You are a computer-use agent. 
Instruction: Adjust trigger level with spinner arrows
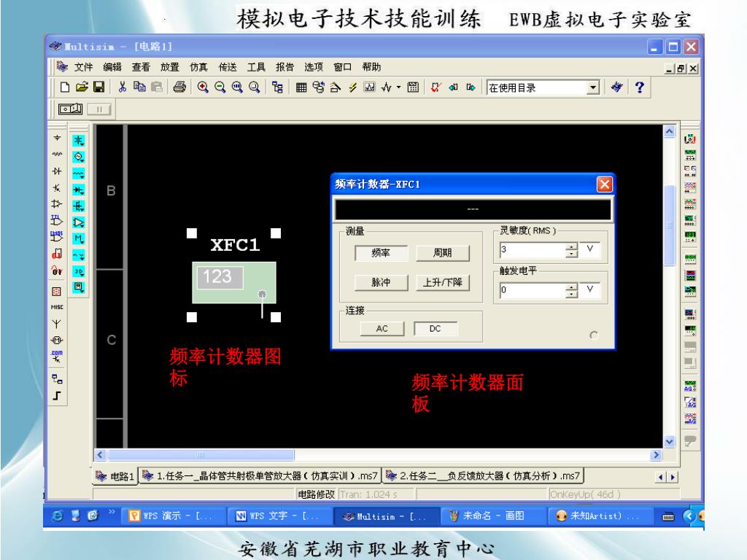tap(572, 290)
